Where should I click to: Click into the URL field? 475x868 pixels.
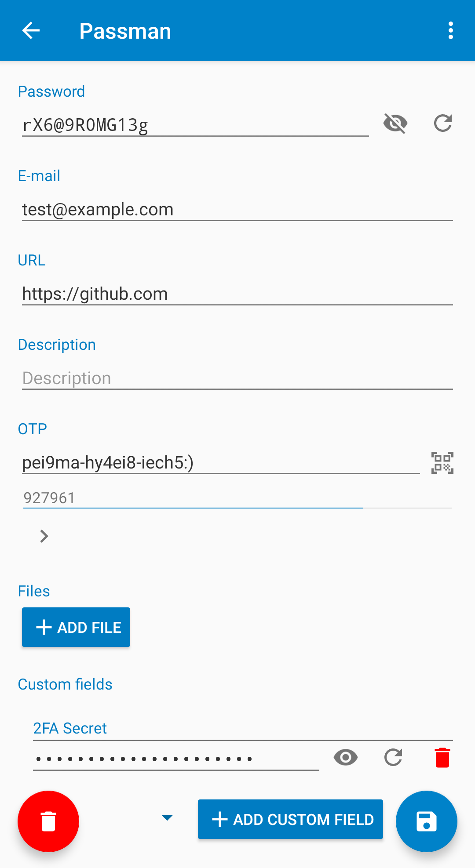237,294
